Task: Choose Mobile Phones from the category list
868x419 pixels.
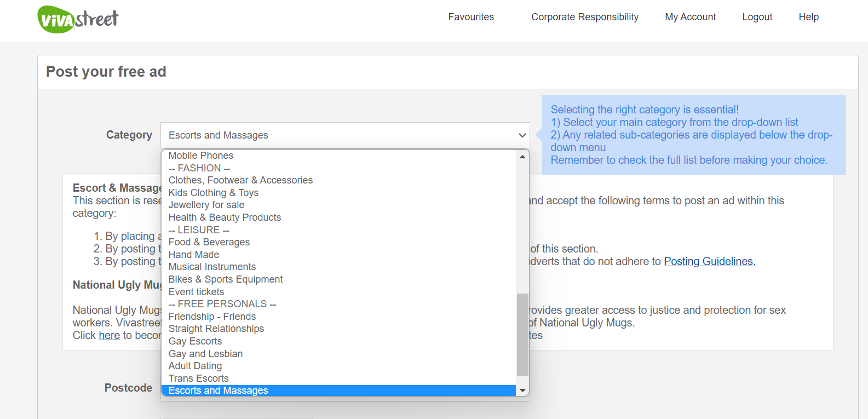Action: click(x=338, y=156)
